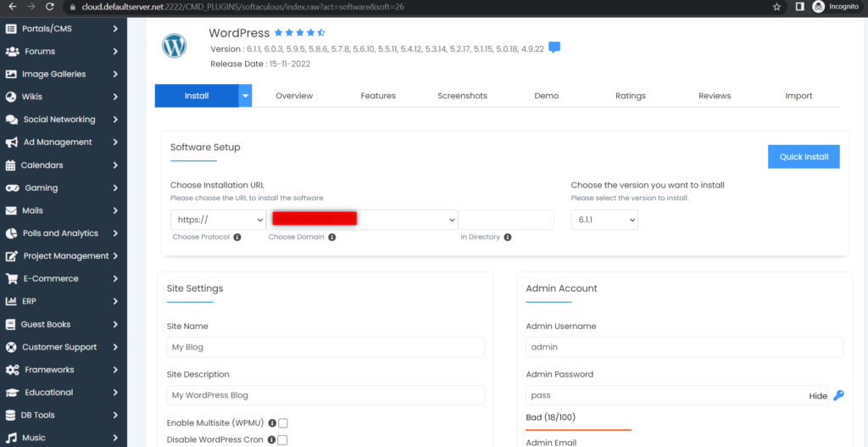The width and height of the screenshot is (868, 447).
Task: Open the Overview tab
Action: pos(294,96)
